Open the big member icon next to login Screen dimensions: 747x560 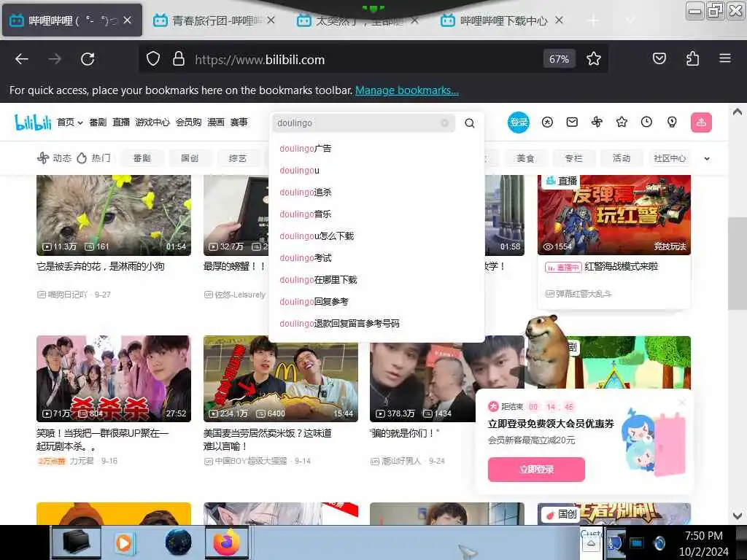click(x=547, y=122)
